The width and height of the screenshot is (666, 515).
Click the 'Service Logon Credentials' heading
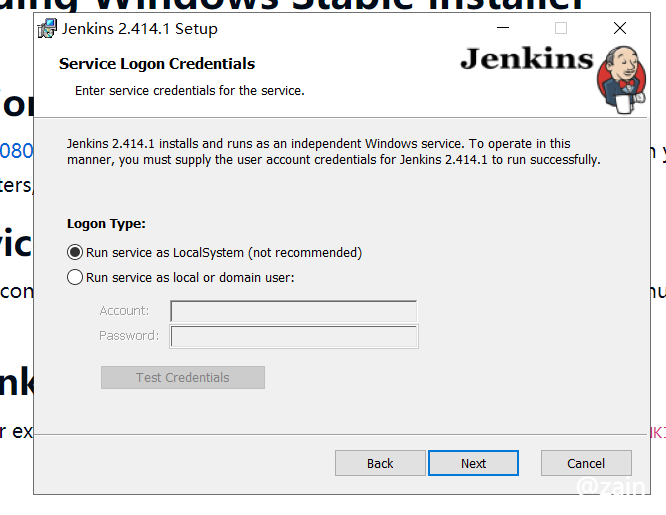(157, 64)
